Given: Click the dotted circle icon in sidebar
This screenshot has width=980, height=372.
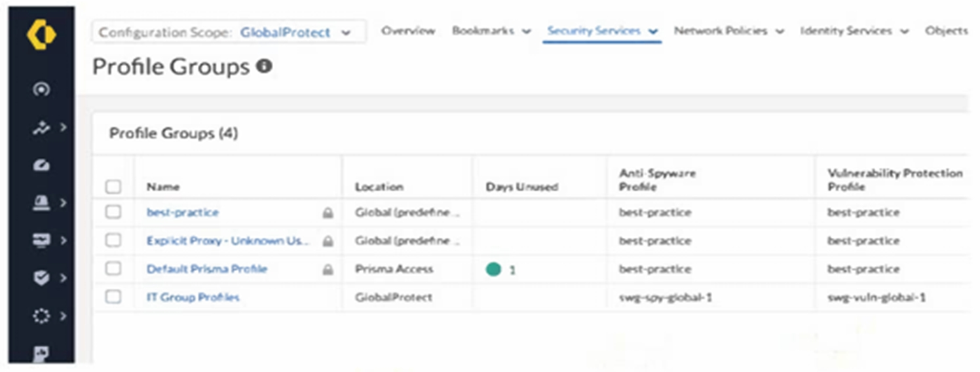Looking at the screenshot, I should click(x=41, y=316).
